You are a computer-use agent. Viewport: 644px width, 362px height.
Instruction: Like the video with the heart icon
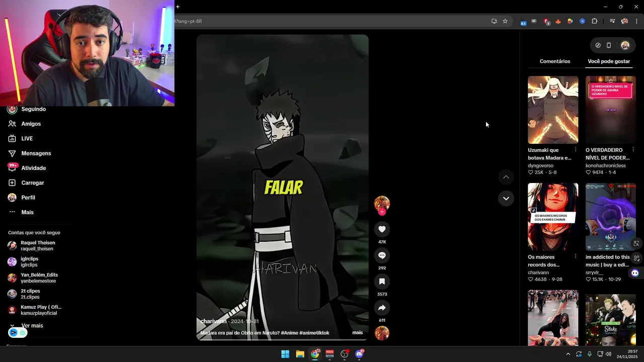coord(382,229)
